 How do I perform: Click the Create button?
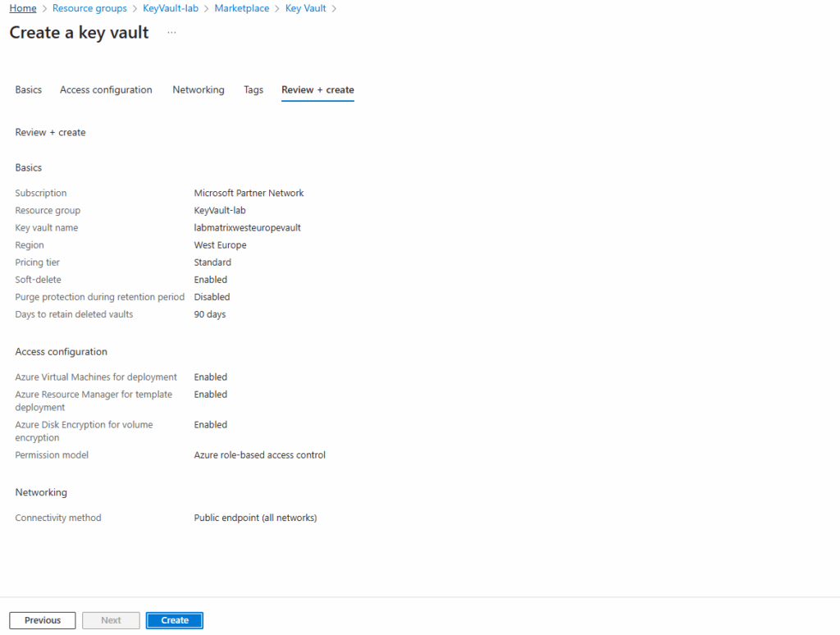pos(175,620)
